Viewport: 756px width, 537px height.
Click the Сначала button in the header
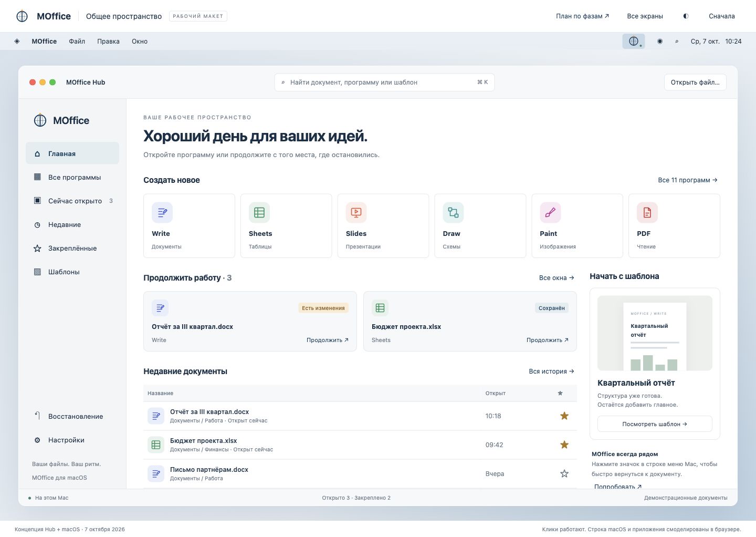click(722, 16)
